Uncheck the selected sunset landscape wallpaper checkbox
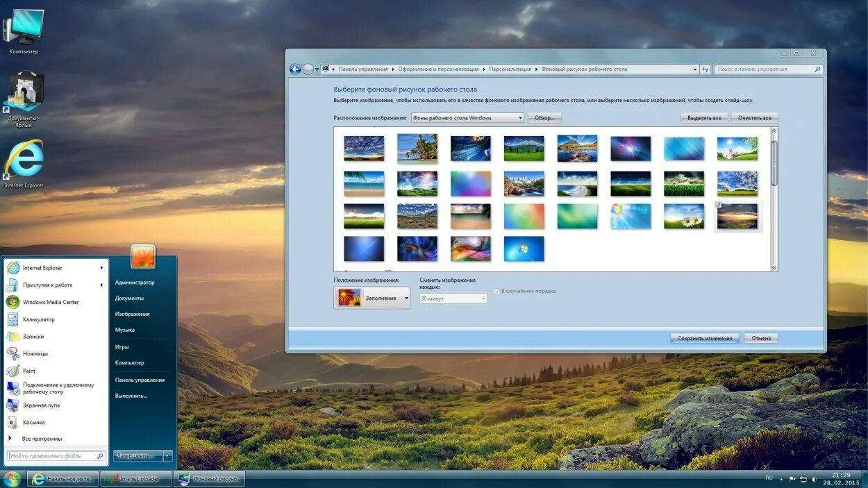The height and width of the screenshot is (488, 868). 719,205
